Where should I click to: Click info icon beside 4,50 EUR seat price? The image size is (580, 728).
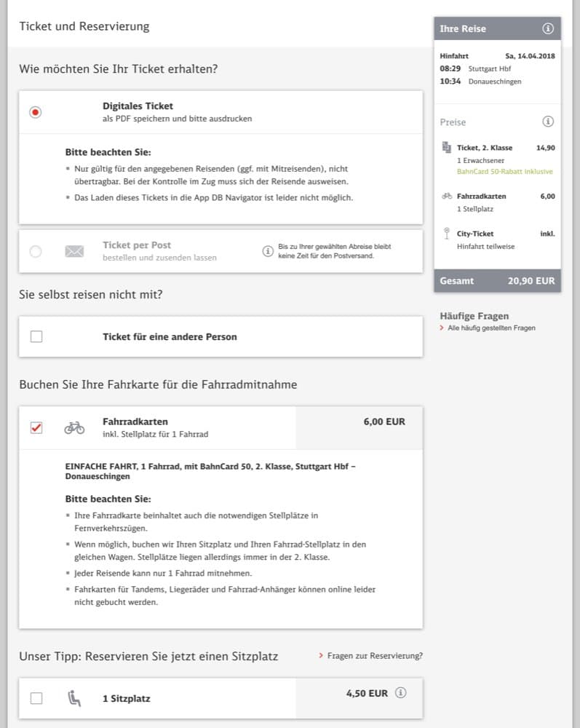click(400, 693)
